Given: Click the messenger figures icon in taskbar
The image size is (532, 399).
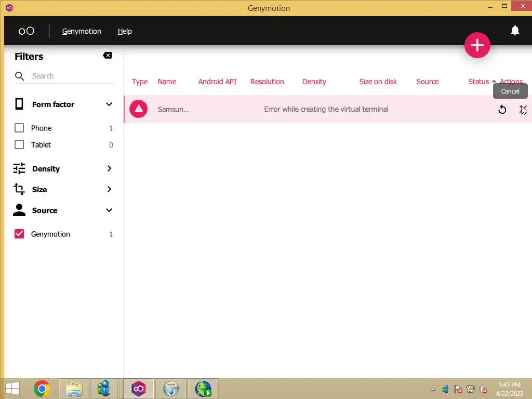Looking at the screenshot, I should (x=104, y=389).
